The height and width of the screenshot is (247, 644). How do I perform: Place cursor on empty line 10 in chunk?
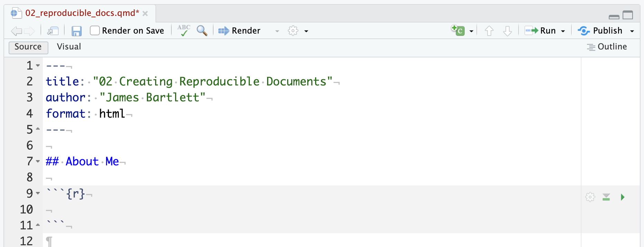pos(311,209)
